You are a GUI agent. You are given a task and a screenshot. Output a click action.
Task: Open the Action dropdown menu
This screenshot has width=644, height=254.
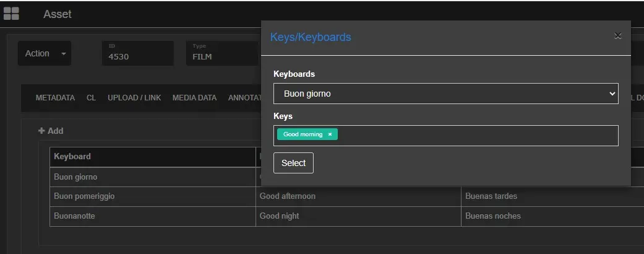click(45, 54)
